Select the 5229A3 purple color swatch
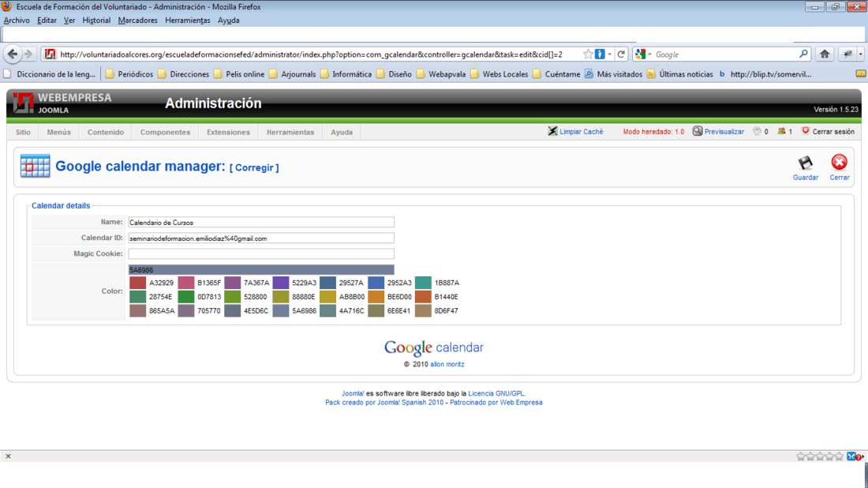The height and width of the screenshot is (488, 868). point(281,283)
